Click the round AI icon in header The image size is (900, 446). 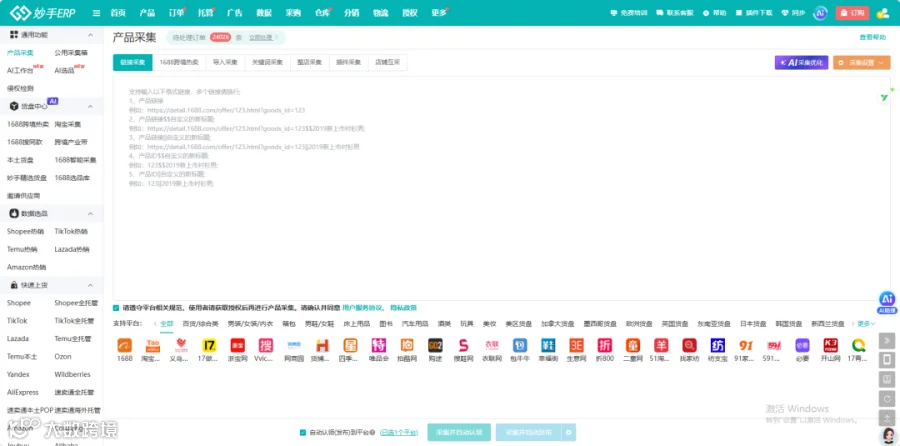821,13
